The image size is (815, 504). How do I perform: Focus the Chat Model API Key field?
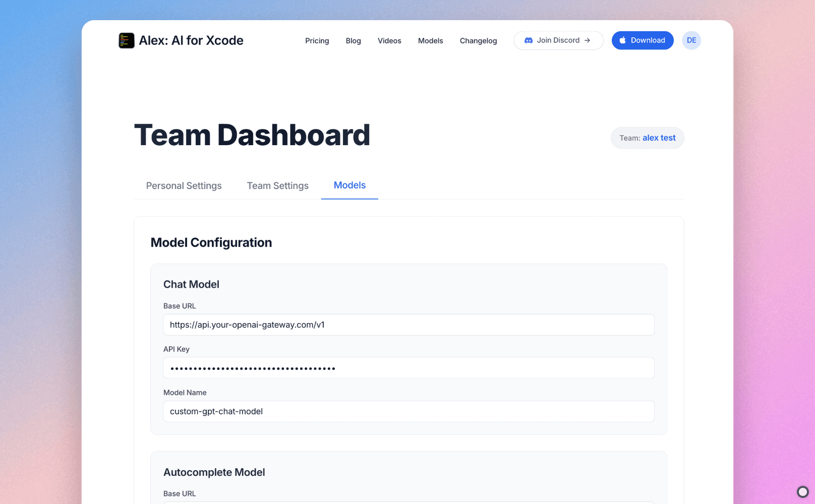tap(409, 368)
